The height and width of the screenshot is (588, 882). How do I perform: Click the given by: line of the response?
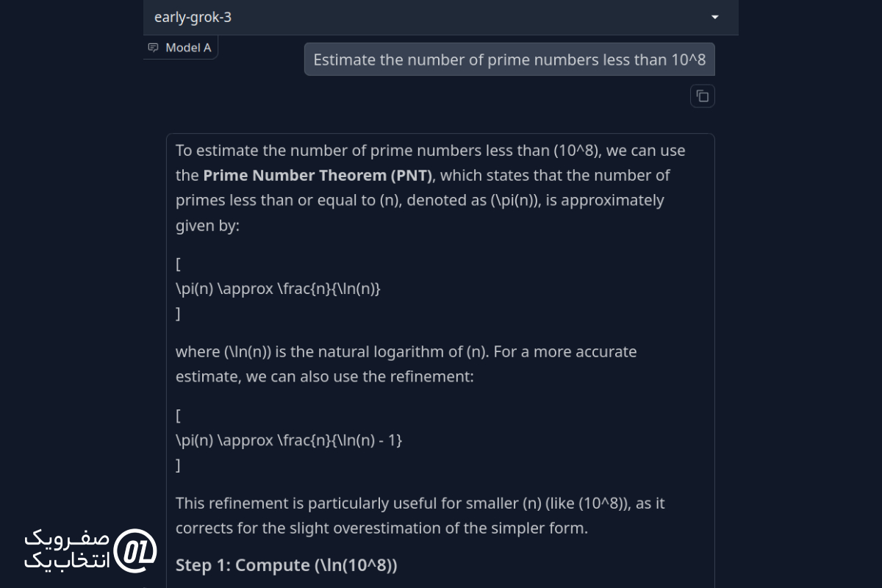207,226
